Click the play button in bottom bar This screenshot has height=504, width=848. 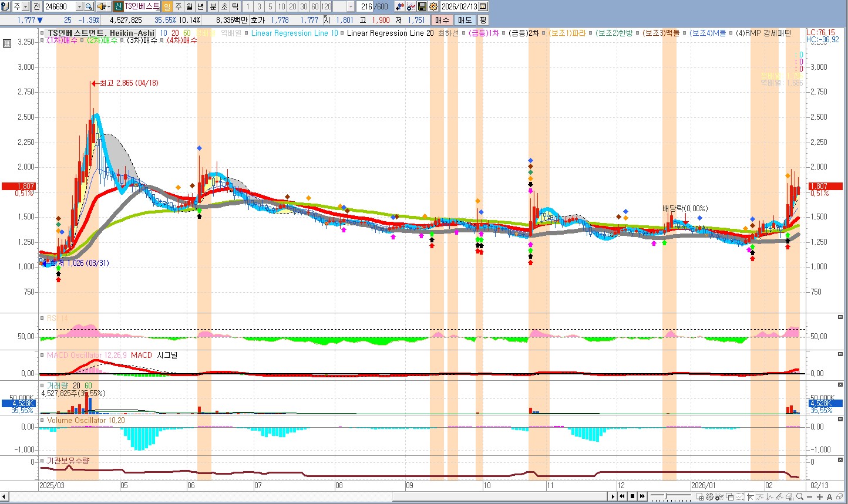[613, 496]
